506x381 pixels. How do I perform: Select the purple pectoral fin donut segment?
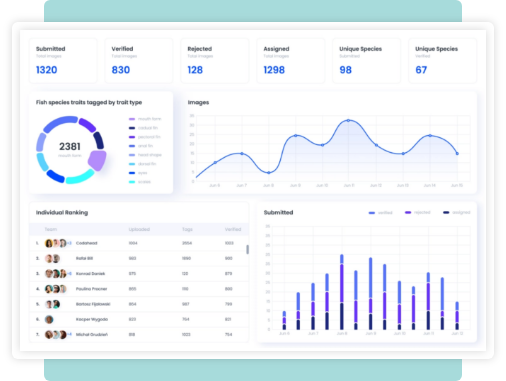pyautogui.click(x=87, y=125)
